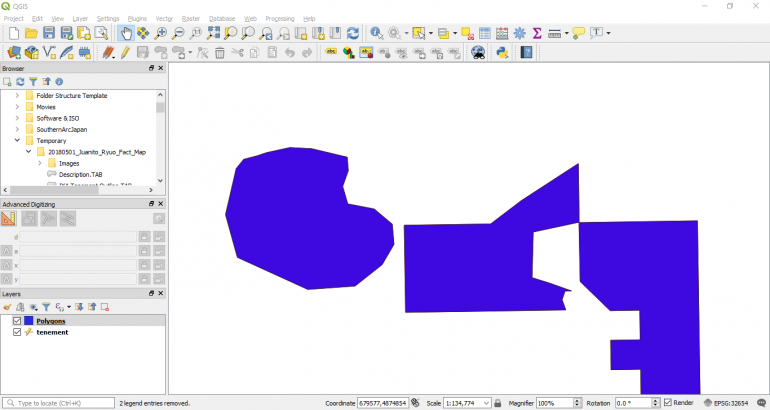Expand the Folder Structure Template folder

tap(17, 95)
